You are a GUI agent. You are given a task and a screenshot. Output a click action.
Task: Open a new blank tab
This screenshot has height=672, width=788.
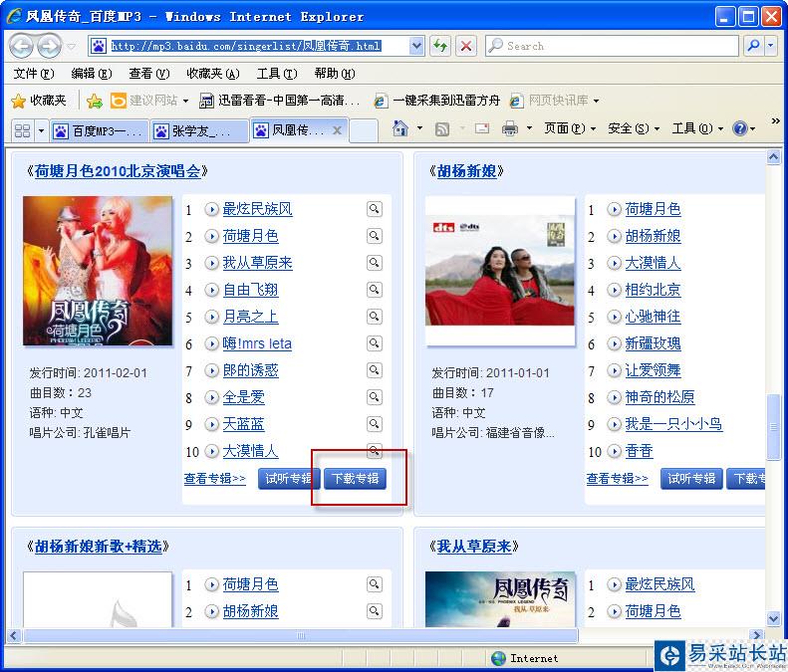point(364,131)
